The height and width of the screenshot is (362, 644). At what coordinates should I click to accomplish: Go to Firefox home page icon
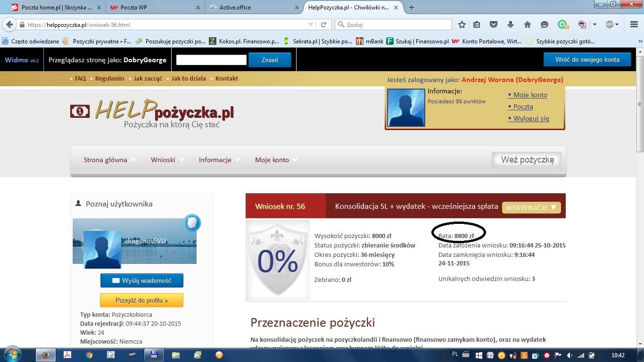click(528, 25)
